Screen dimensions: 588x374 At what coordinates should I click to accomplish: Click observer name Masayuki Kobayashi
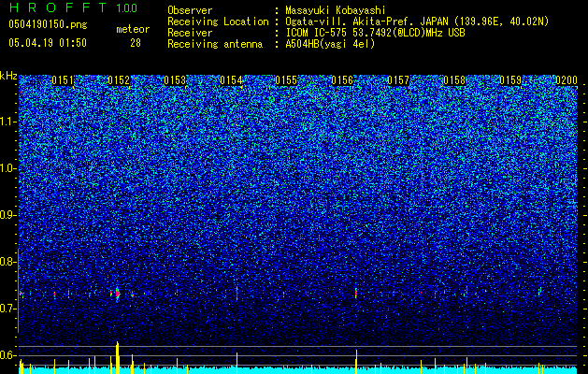[x=336, y=10]
